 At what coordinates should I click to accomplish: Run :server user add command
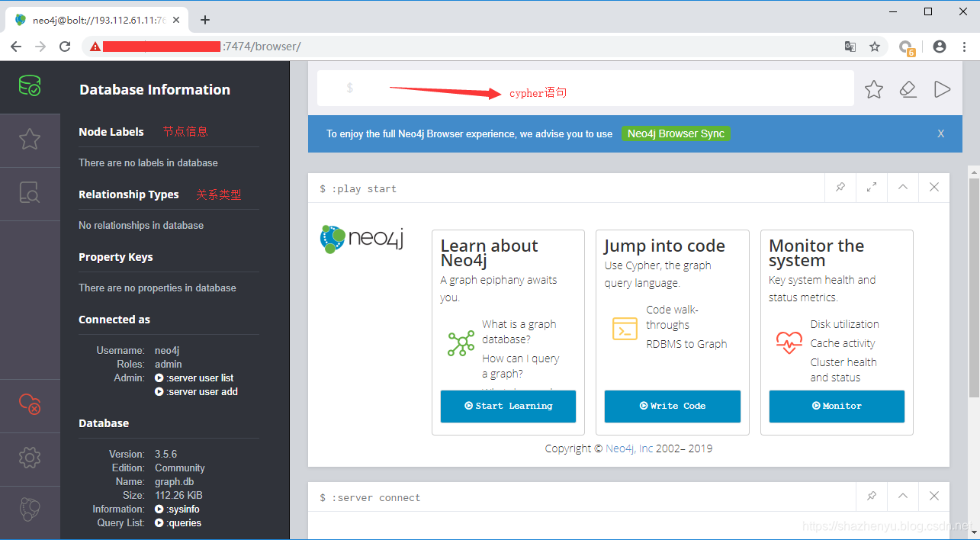click(197, 391)
